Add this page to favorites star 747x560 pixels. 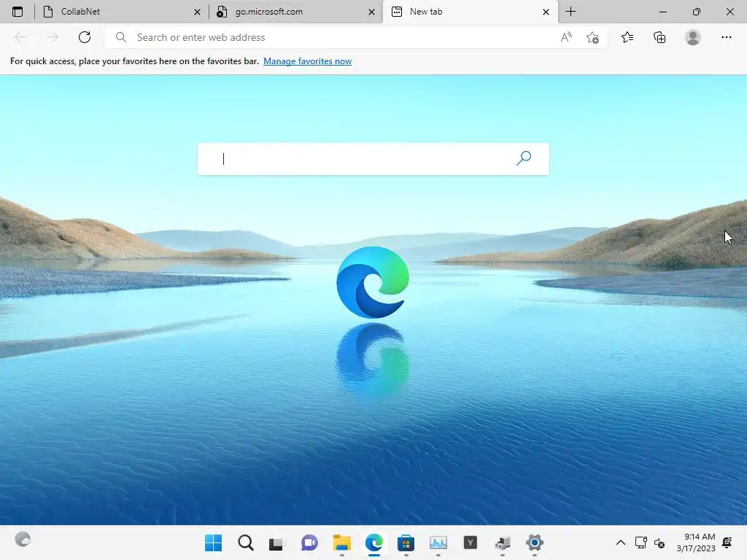coord(592,37)
